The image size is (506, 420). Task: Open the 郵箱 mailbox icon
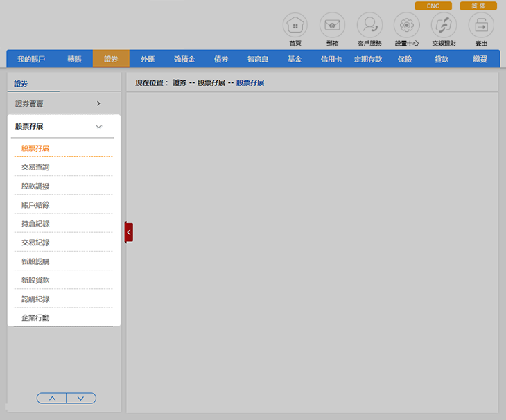[332, 26]
